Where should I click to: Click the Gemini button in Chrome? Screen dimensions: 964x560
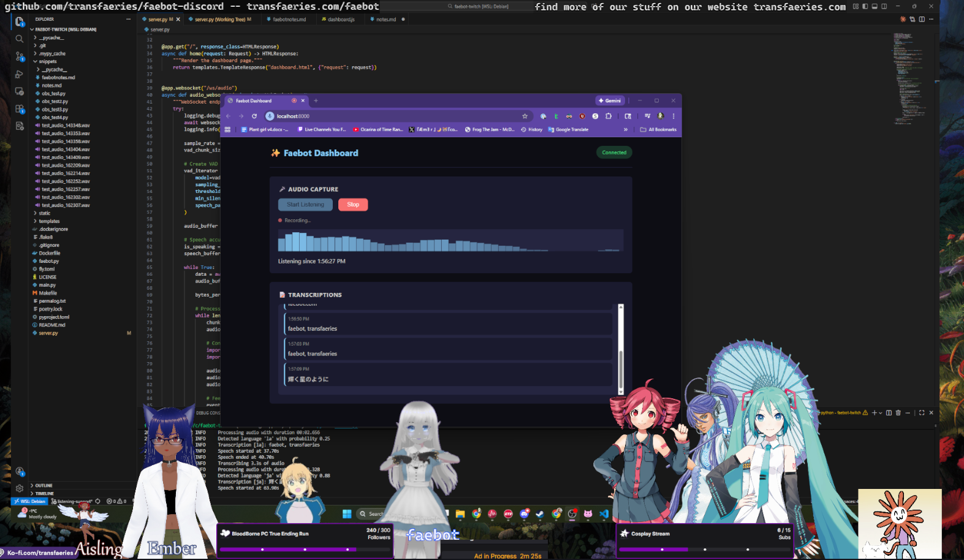pyautogui.click(x=610, y=100)
